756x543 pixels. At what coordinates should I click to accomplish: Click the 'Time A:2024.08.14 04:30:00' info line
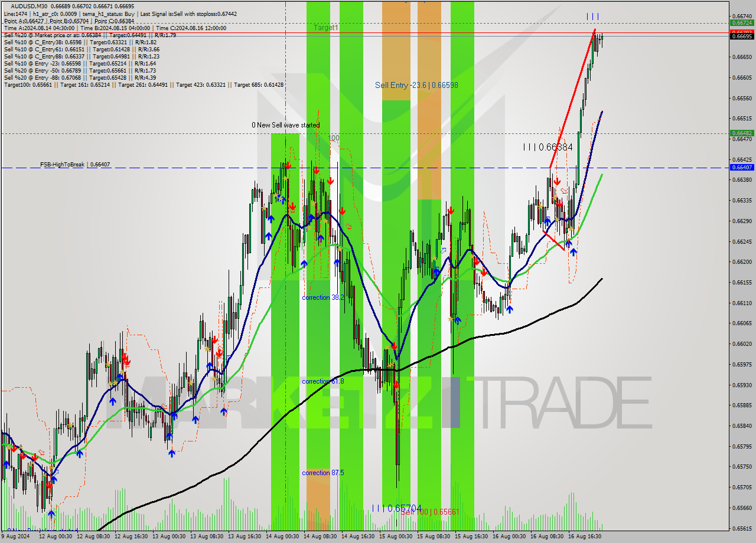115,28
